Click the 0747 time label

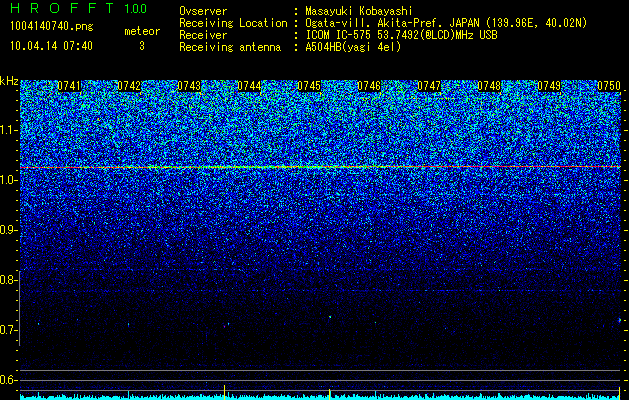(x=429, y=86)
